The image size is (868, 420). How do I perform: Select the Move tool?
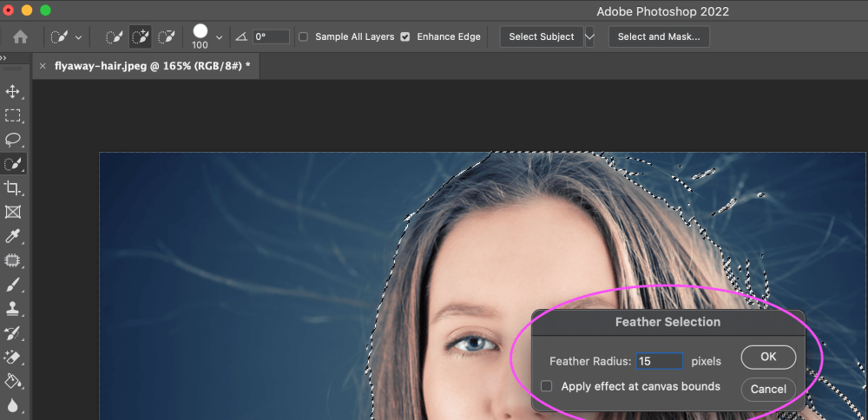13,91
